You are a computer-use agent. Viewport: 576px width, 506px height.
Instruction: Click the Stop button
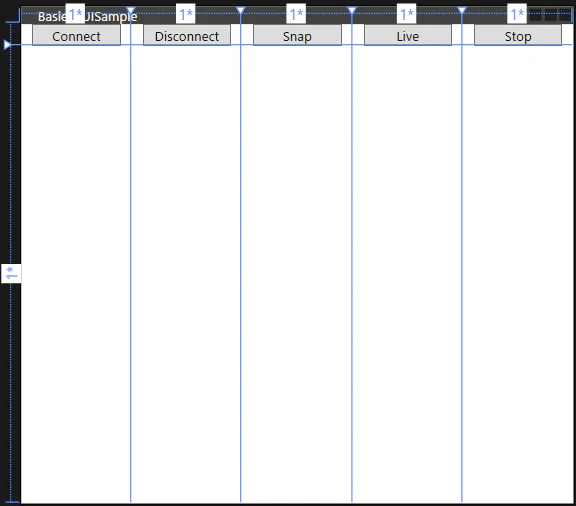pos(518,36)
